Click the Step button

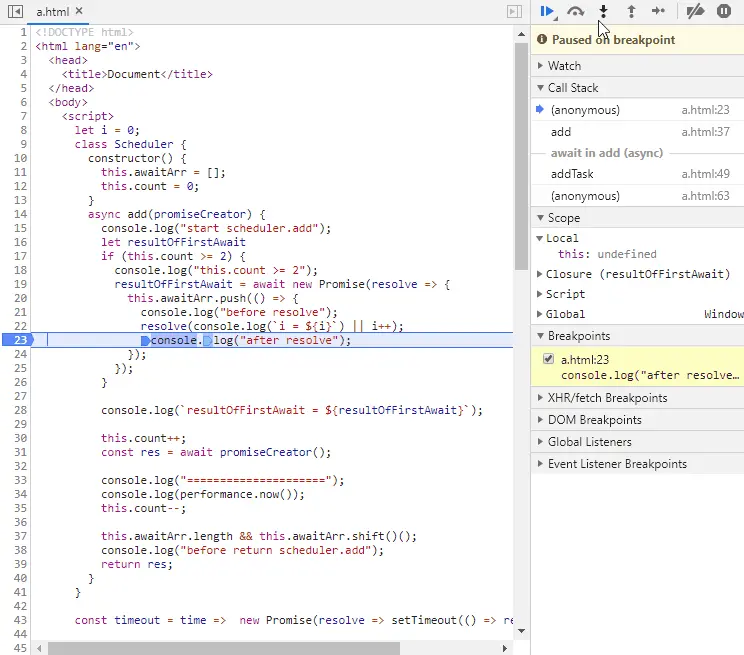tap(659, 11)
